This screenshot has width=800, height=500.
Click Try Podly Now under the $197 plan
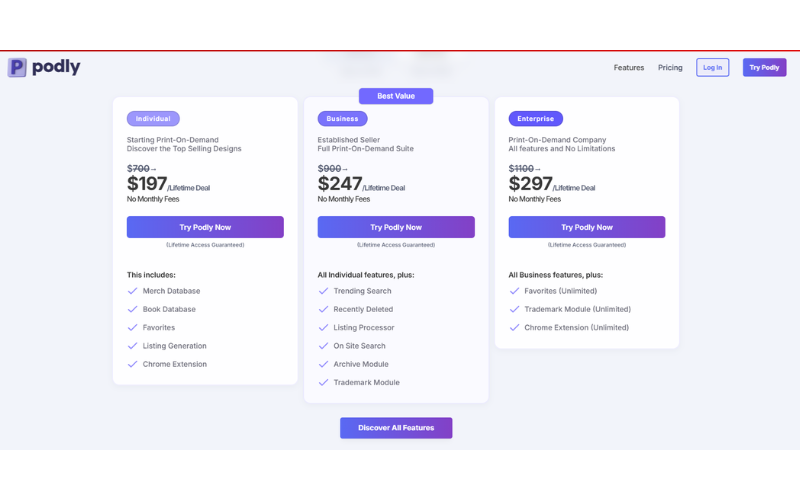click(205, 227)
